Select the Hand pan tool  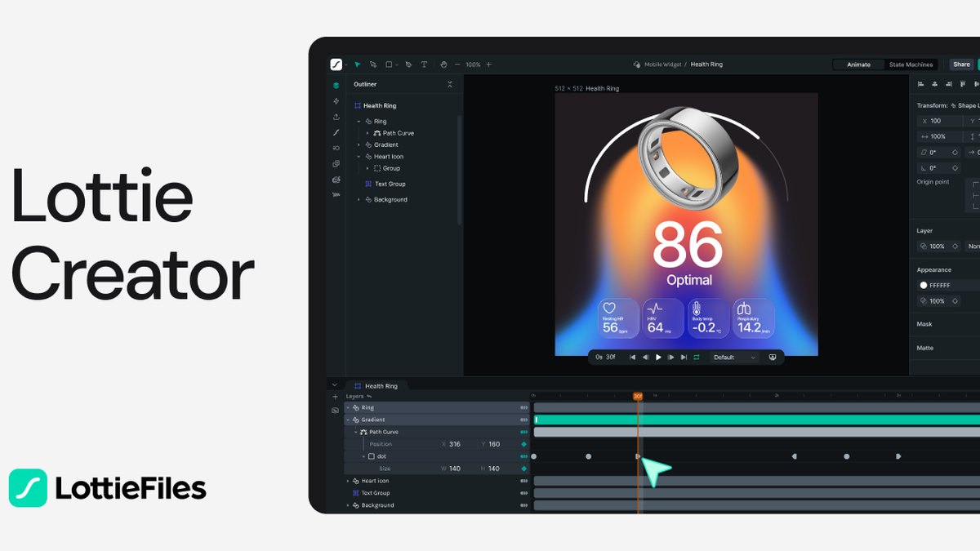coord(443,64)
